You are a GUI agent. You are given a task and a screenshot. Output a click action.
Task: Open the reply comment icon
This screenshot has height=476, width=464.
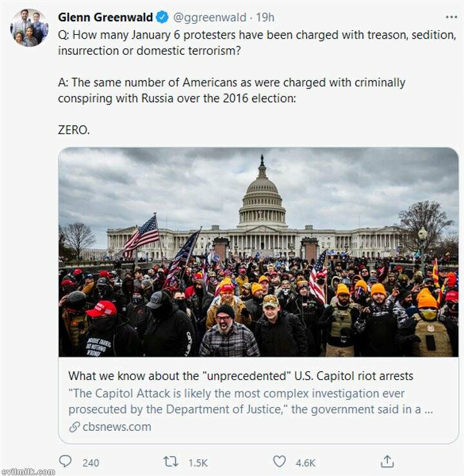(x=65, y=461)
